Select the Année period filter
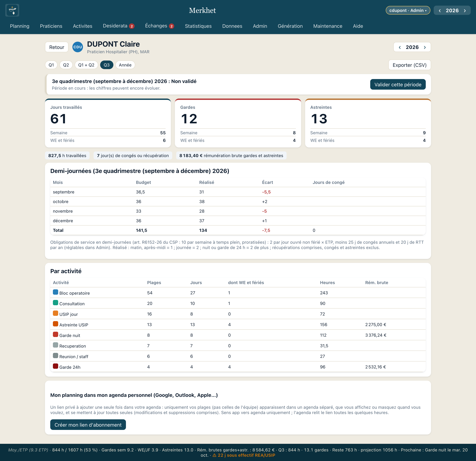 125,65
